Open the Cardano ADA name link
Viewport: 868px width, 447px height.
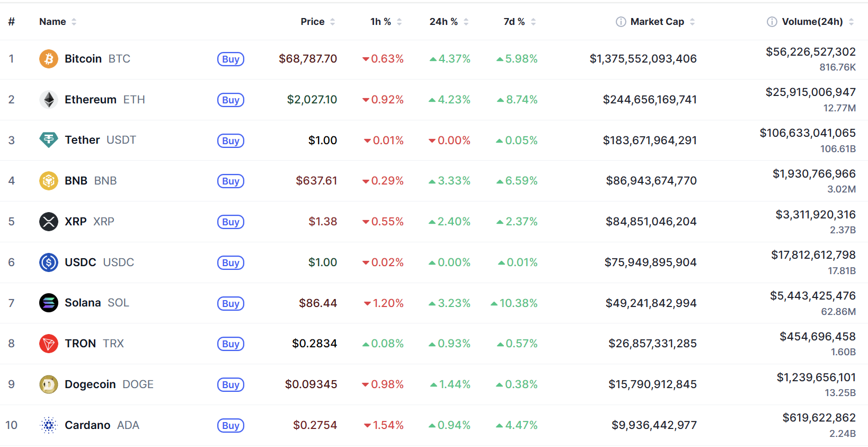(x=102, y=425)
